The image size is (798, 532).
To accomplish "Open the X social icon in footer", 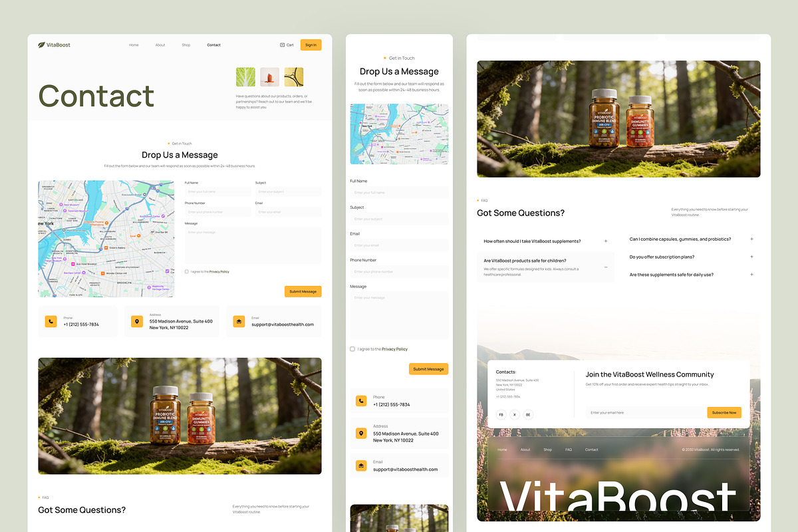I will click(515, 414).
